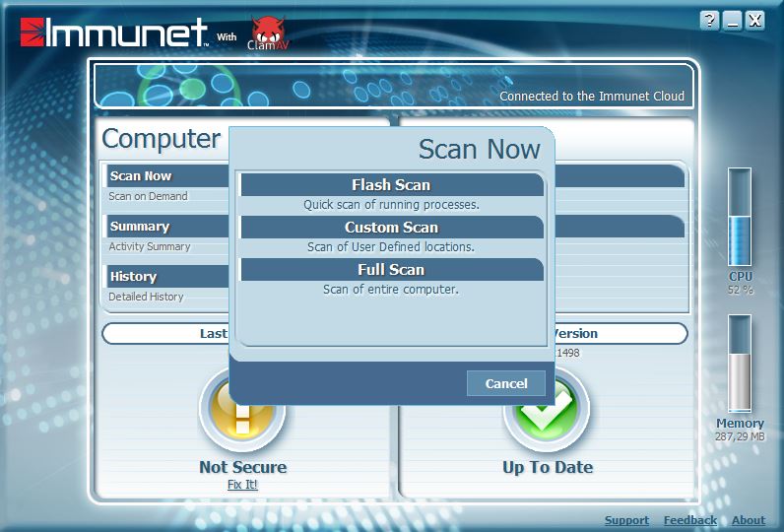Click the 'CPU' label
784x532 pixels.
pyautogui.click(x=741, y=277)
